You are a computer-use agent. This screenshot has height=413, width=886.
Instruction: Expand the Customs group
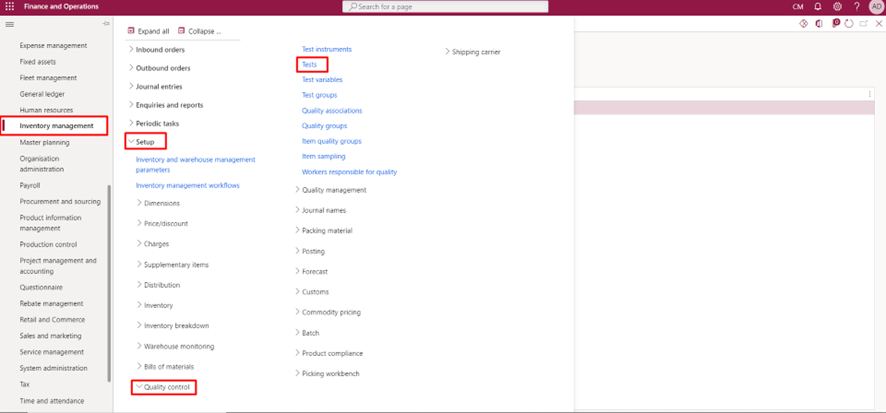tap(312, 292)
